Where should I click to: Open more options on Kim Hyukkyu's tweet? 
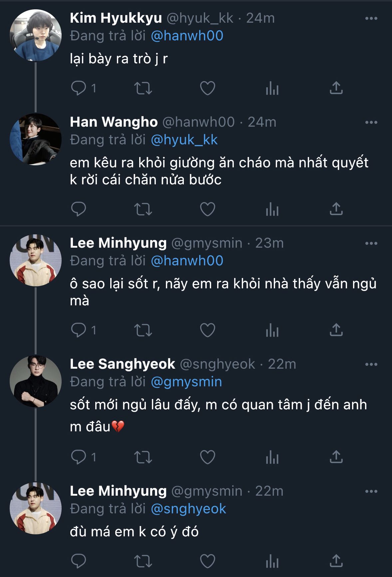(x=371, y=18)
